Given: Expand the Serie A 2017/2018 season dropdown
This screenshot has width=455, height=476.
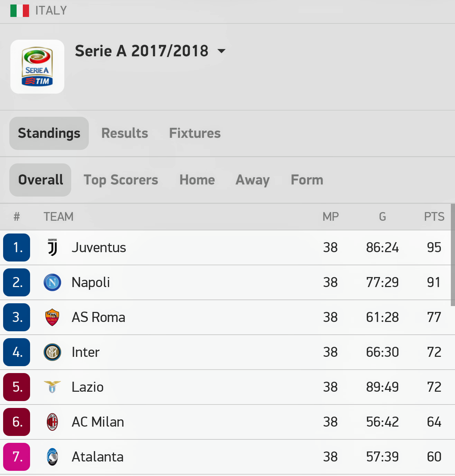Looking at the screenshot, I should pyautogui.click(x=221, y=51).
